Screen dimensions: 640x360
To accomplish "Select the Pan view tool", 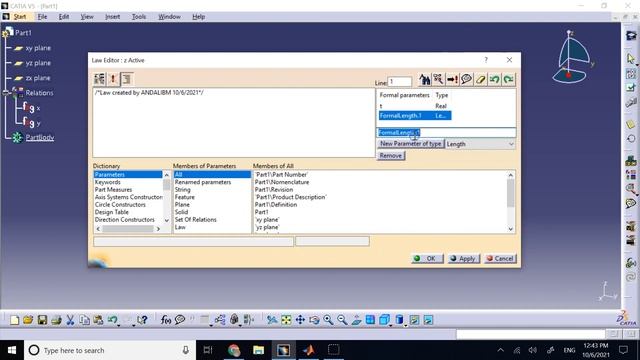I will click(x=300, y=320).
